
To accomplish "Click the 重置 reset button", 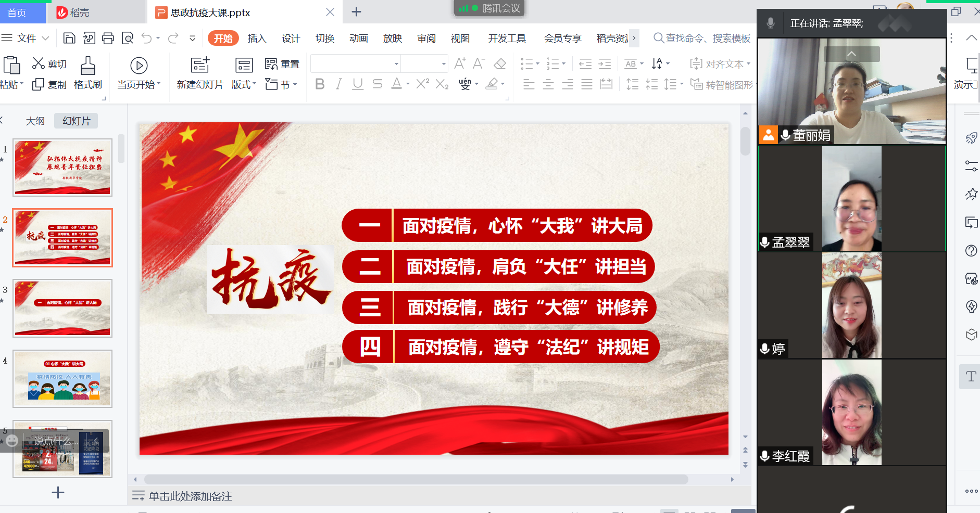I will tap(283, 64).
